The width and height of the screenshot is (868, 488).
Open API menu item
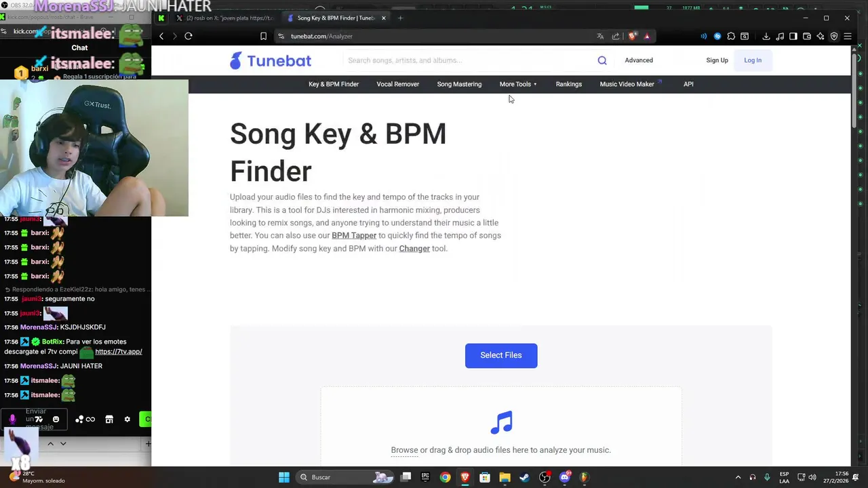688,84
